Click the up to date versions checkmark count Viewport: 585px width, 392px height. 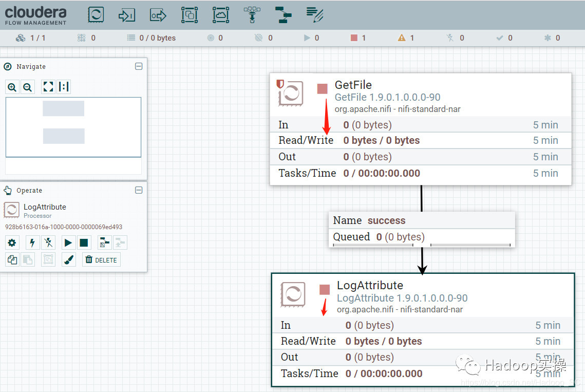coord(504,38)
